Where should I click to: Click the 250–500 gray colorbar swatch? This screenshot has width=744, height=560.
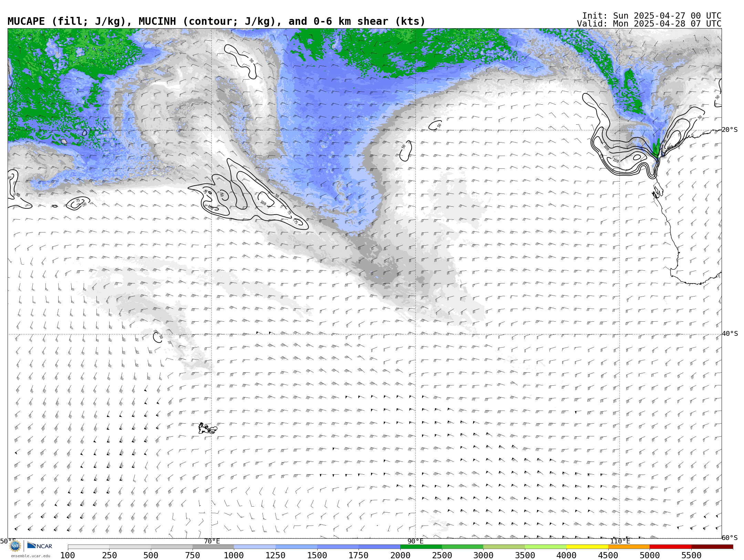tap(130, 547)
